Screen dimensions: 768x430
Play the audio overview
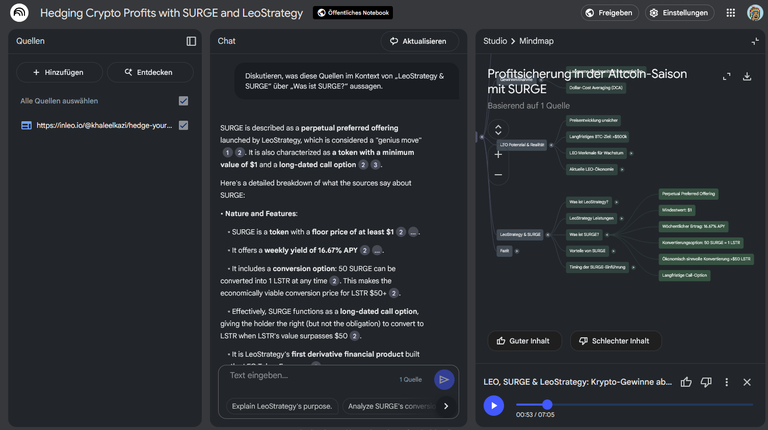(x=494, y=406)
